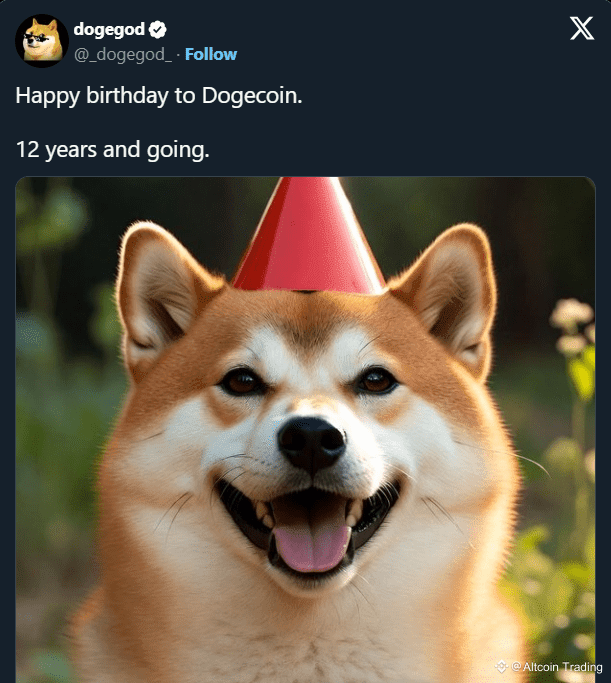Click the Shiba Inu's black nose

point(311,443)
